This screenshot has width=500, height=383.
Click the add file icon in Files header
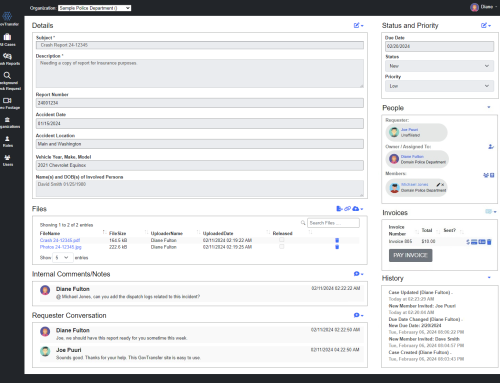pyautogui.click(x=339, y=209)
